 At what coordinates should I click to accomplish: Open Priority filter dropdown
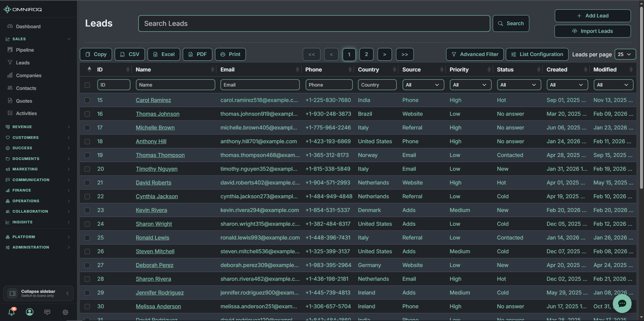[x=471, y=85]
